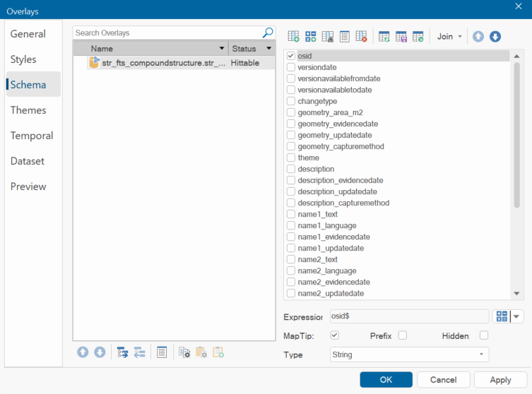The height and width of the screenshot is (394, 532).
Task: Click the OK button
Action: 386,379
